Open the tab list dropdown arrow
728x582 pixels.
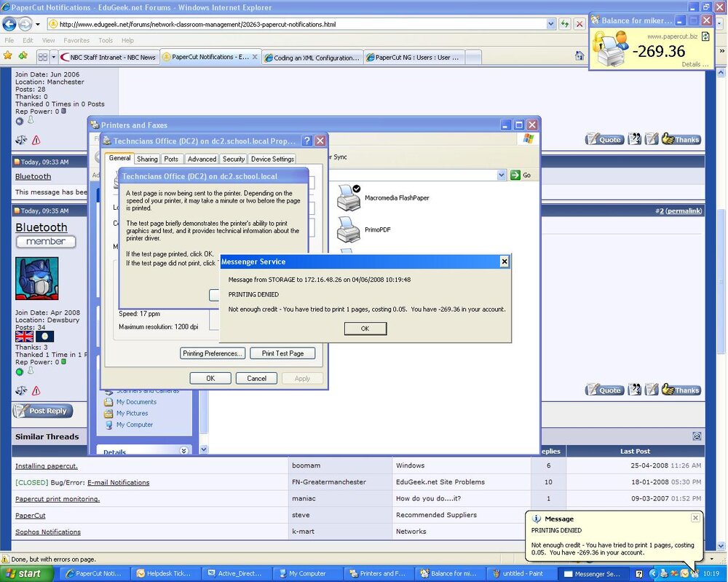(54, 57)
